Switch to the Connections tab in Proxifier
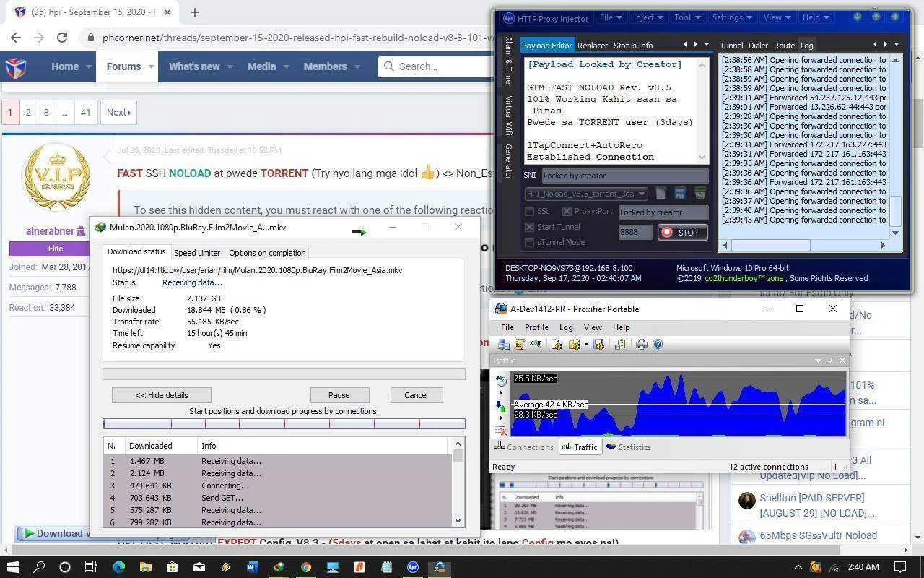The image size is (924, 578). (x=523, y=447)
